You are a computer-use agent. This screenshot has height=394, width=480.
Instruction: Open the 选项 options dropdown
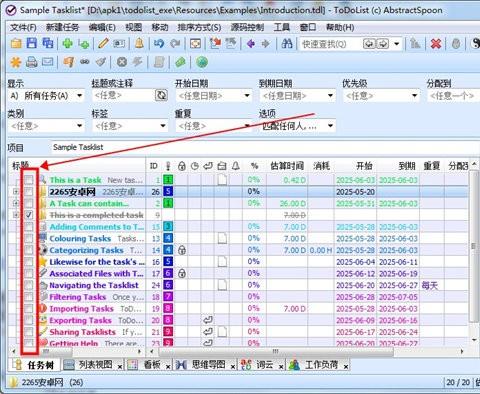330,126
